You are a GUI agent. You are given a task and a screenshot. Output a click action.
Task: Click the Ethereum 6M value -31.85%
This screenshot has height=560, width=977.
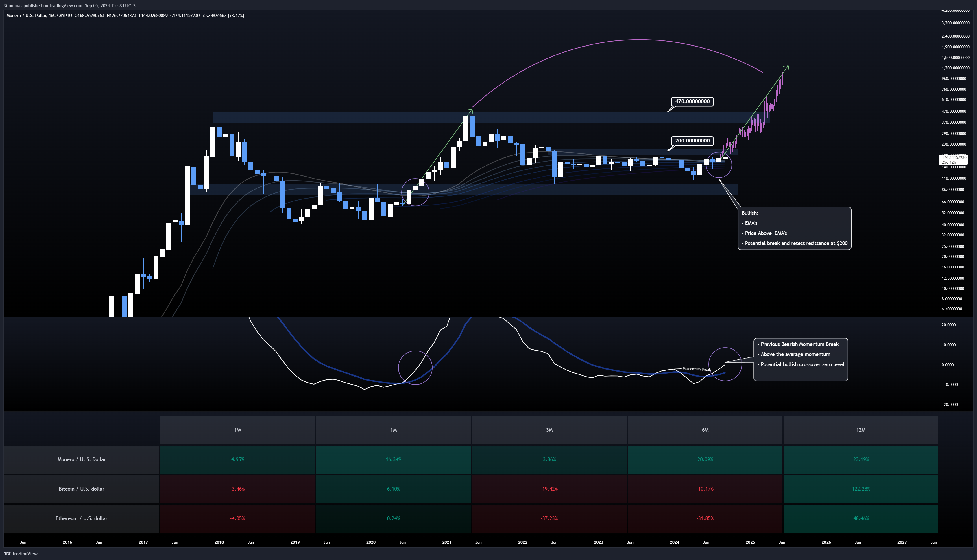(705, 518)
